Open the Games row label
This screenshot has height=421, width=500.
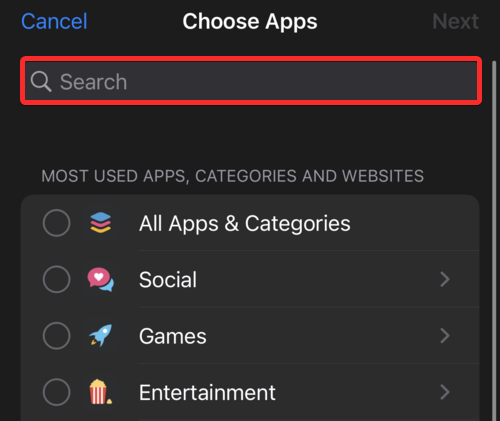(x=173, y=336)
